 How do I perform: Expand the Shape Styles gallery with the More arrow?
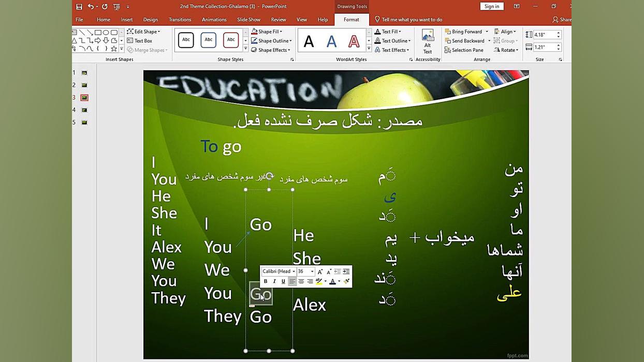(x=245, y=49)
